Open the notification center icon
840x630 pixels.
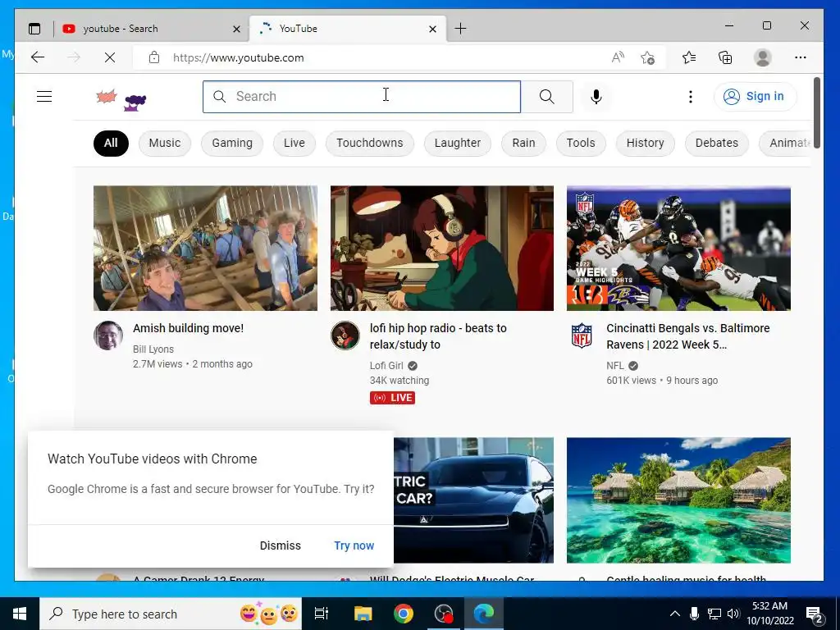[814, 614]
